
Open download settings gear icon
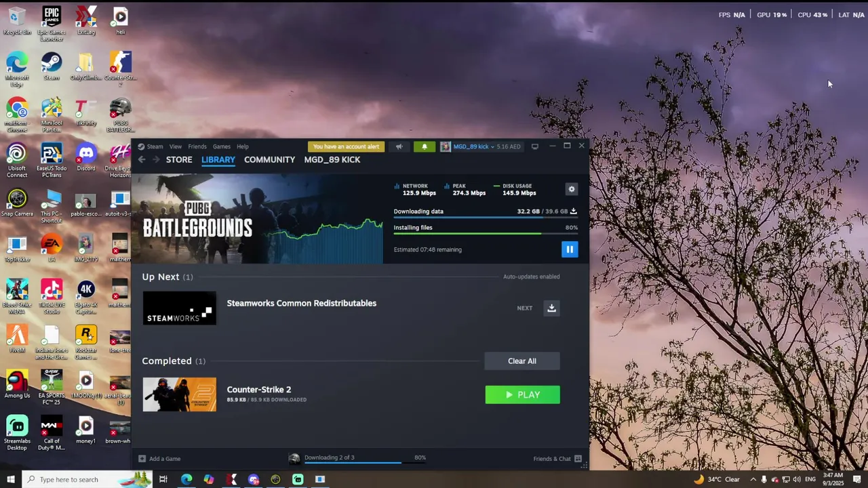tap(572, 190)
